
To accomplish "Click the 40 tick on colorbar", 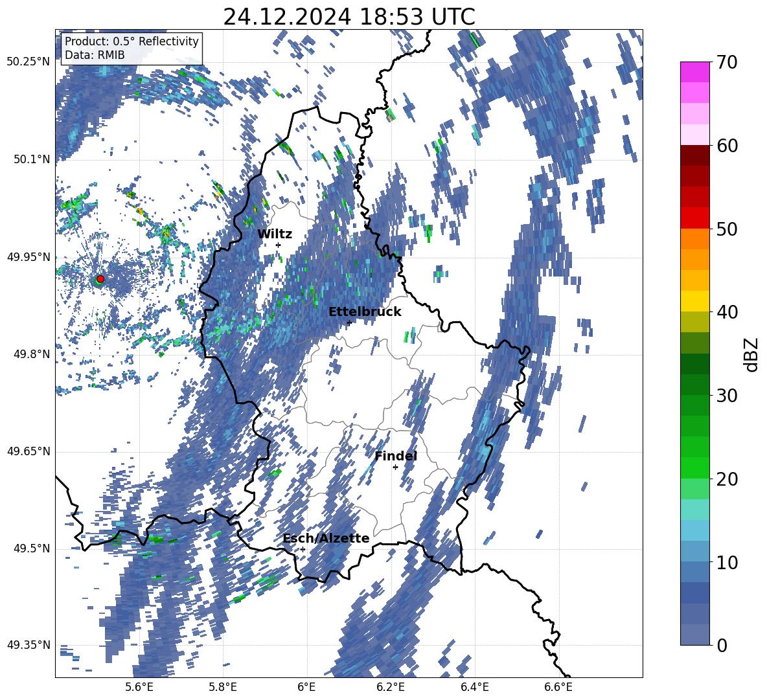I will pos(726,312).
